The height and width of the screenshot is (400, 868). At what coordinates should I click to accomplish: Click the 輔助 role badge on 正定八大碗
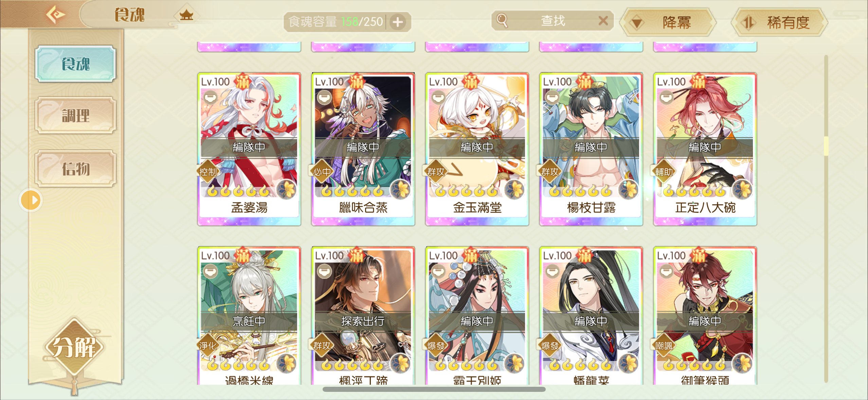(664, 172)
